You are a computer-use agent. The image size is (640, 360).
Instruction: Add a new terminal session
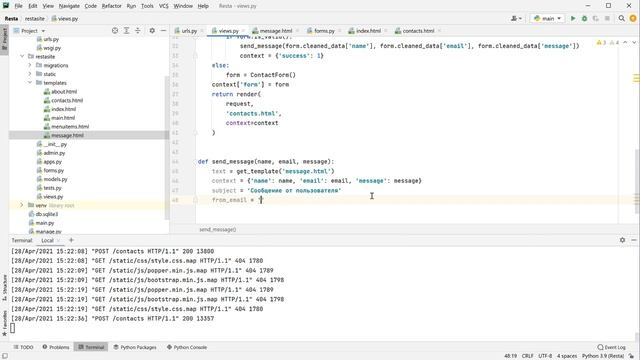[71, 240]
